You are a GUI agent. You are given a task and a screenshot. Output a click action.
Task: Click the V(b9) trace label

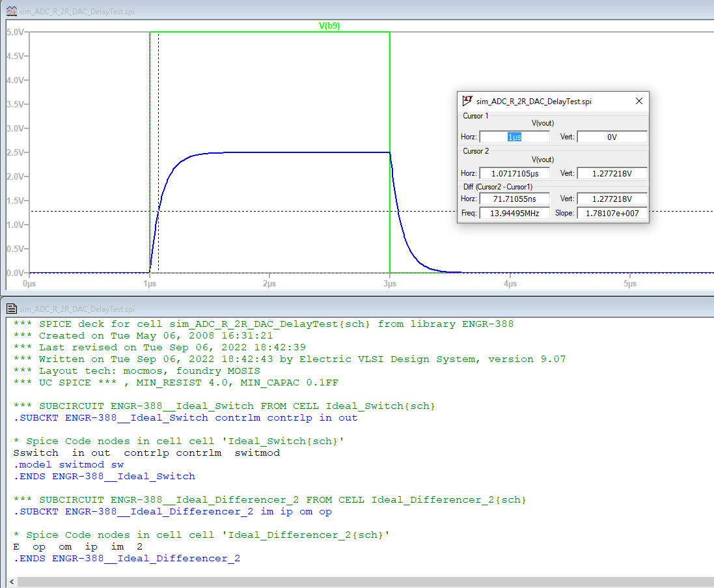pos(329,25)
